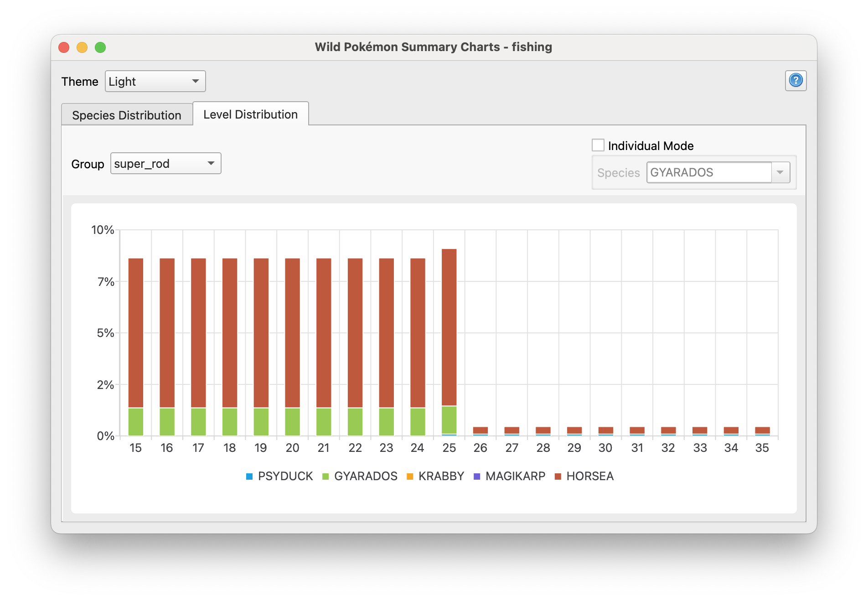Click the 2% y-axis label

pyautogui.click(x=106, y=385)
